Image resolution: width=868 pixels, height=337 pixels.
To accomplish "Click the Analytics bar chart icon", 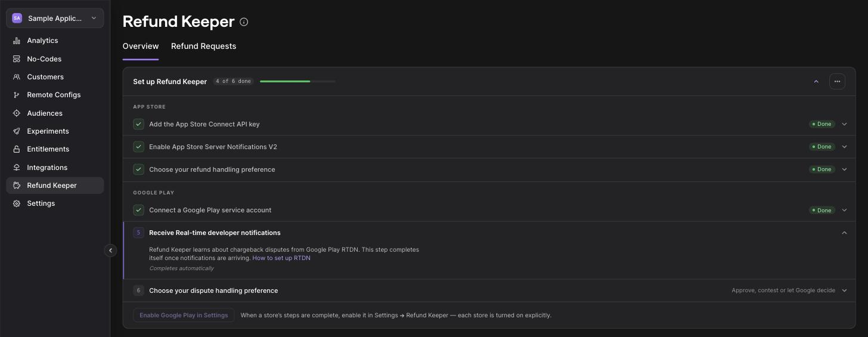I will (17, 41).
